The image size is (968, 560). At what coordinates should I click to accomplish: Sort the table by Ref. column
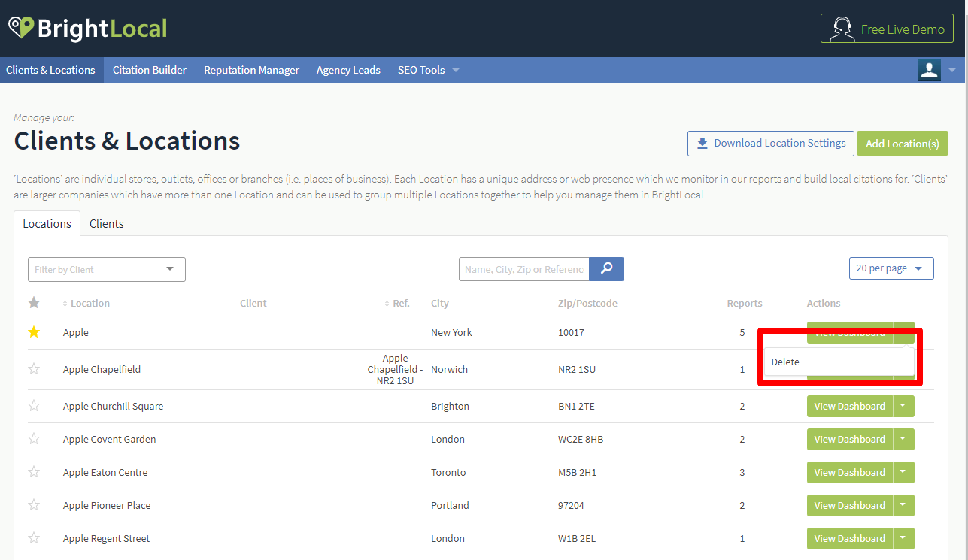click(397, 304)
